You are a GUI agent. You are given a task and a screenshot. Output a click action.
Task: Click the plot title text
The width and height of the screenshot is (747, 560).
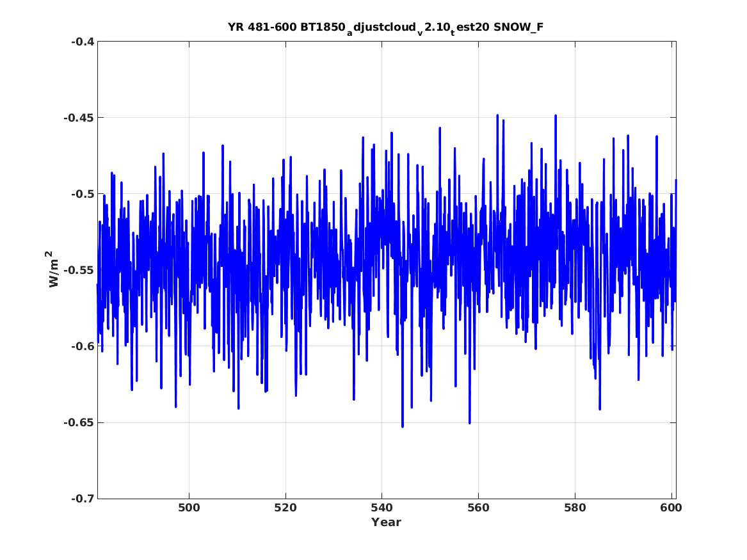click(386, 28)
